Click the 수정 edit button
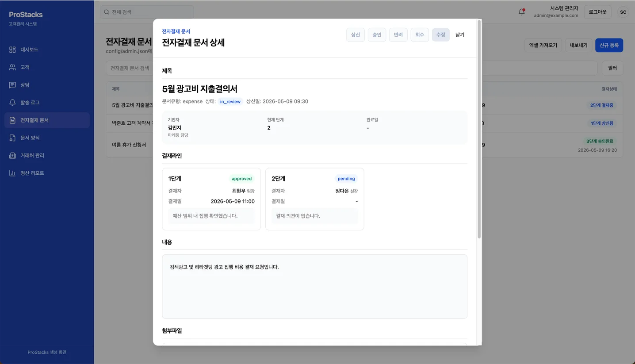The width and height of the screenshot is (635, 364). (441, 35)
